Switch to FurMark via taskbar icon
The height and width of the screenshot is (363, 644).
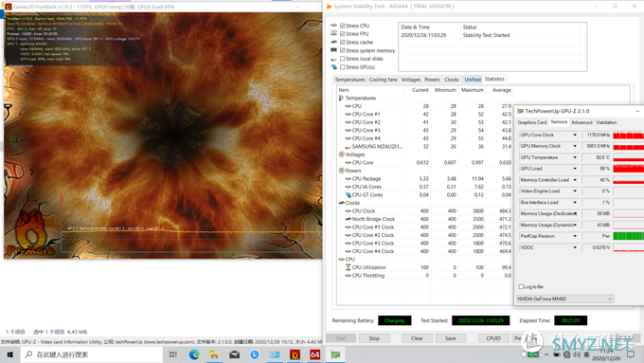point(295,354)
